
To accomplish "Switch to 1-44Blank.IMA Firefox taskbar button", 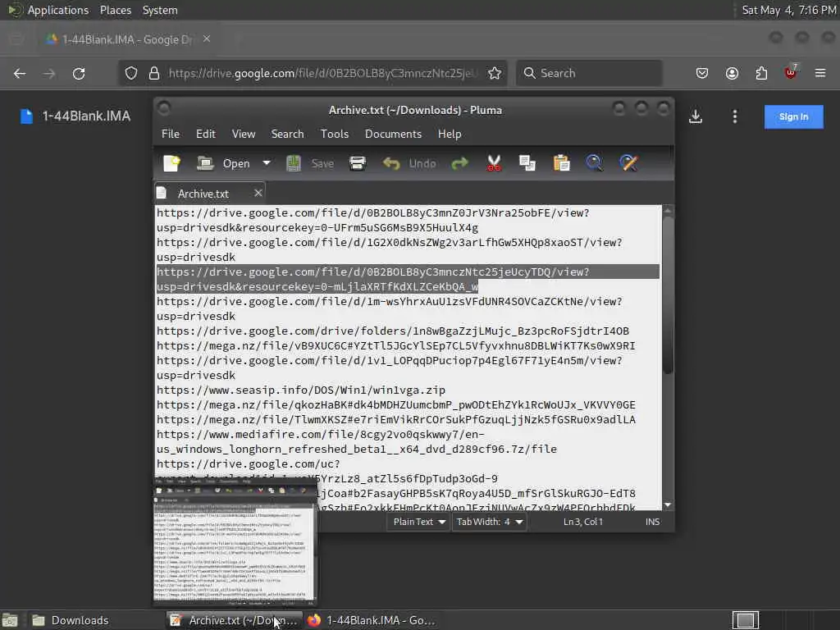I will coord(372,620).
